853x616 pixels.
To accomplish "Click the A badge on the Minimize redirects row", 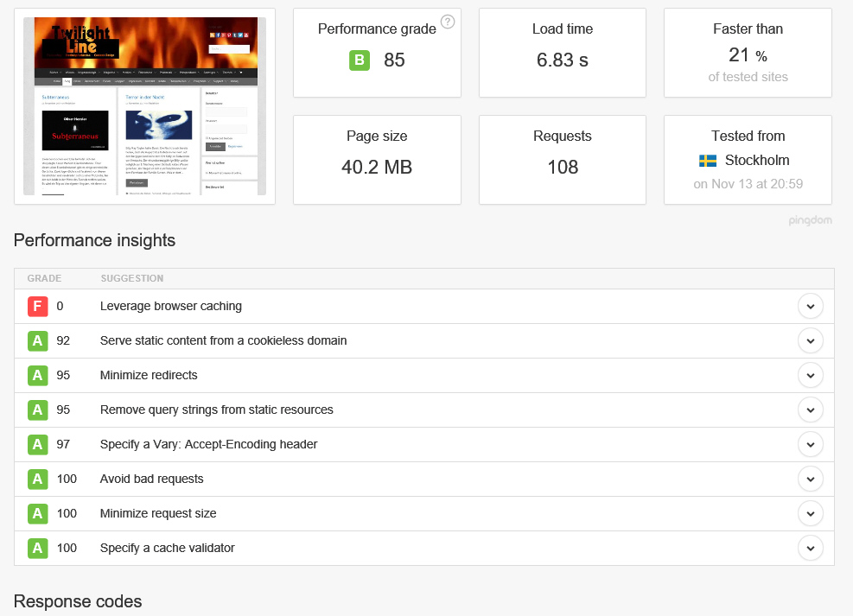I will click(37, 375).
